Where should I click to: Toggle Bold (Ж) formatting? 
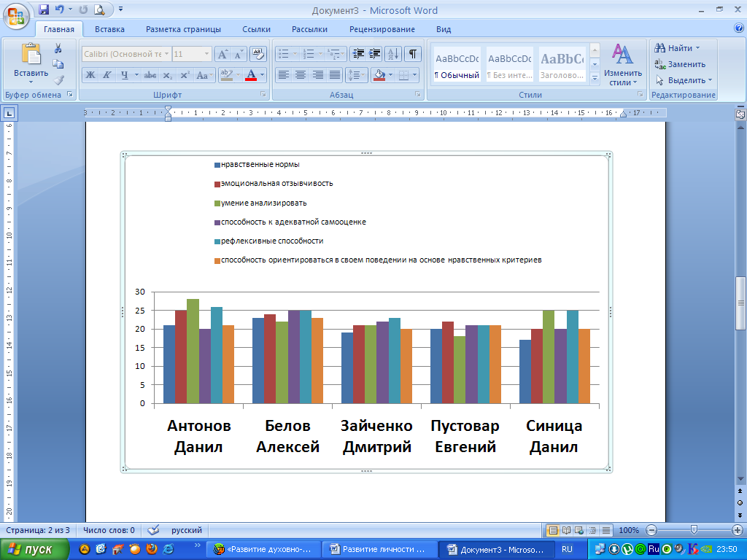90,75
